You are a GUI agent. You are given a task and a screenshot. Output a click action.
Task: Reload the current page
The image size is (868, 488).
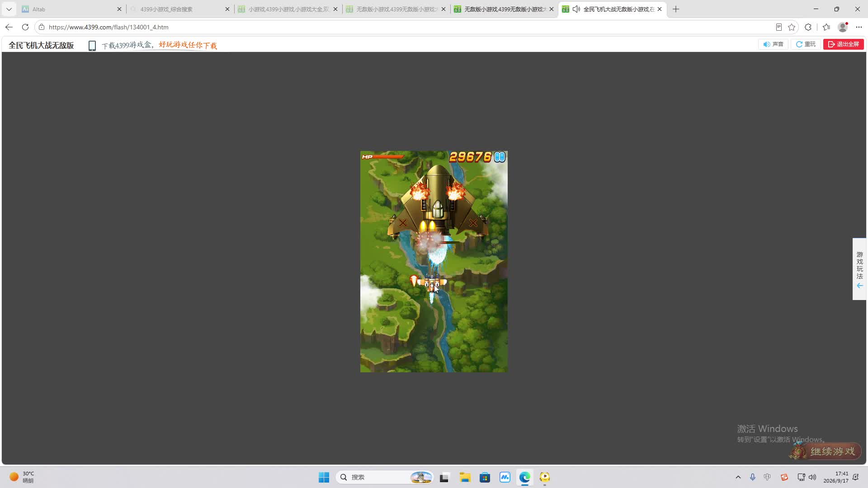click(x=25, y=27)
